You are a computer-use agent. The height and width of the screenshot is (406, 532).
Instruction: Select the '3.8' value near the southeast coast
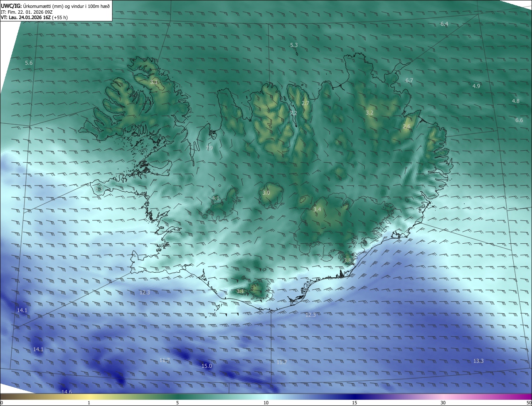(x=348, y=261)
